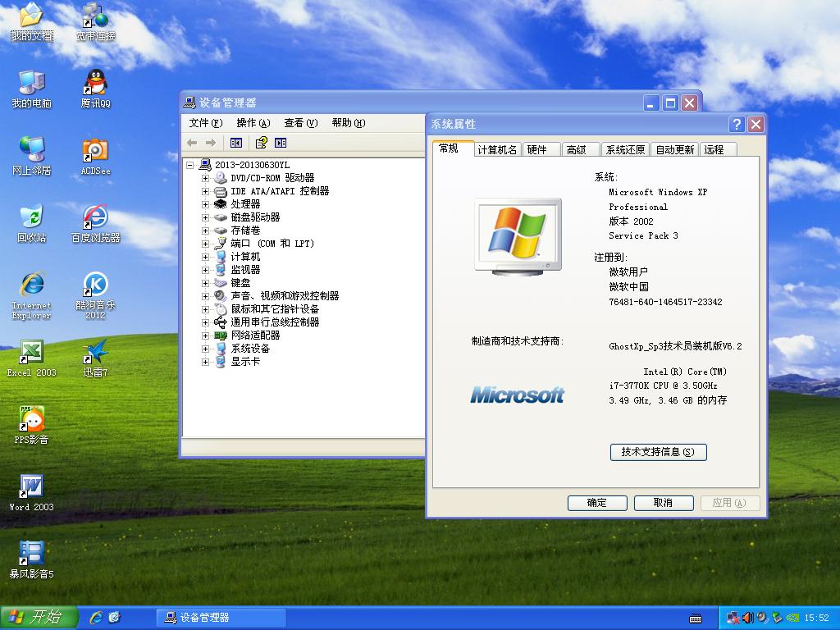The image size is (840, 630).
Task: Switch to 系统还原 tab
Action: click(x=625, y=149)
